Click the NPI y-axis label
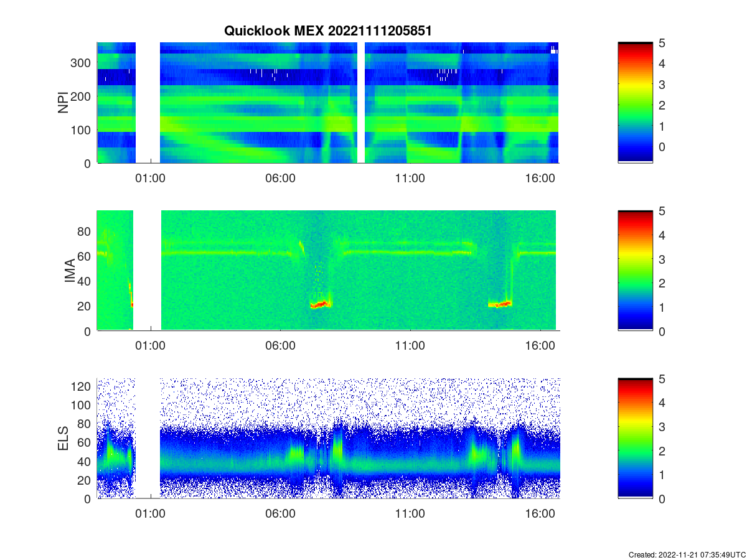The image size is (747, 560). click(x=63, y=103)
